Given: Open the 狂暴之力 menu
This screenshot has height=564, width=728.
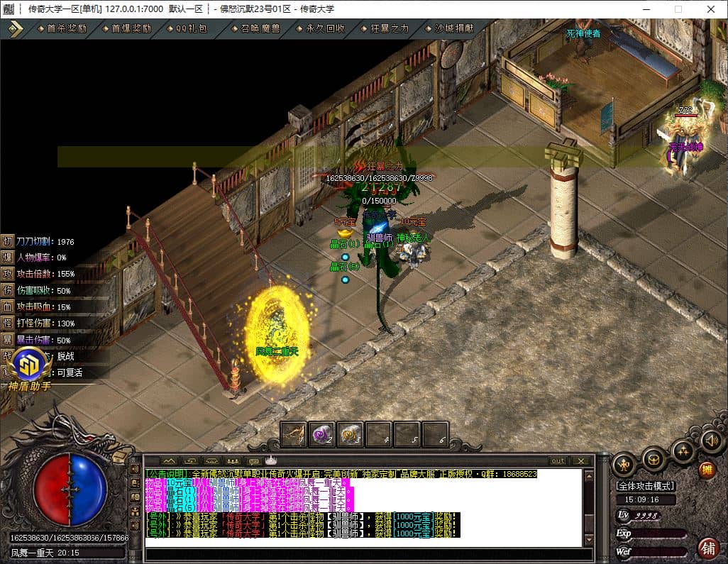Looking at the screenshot, I should [x=385, y=28].
